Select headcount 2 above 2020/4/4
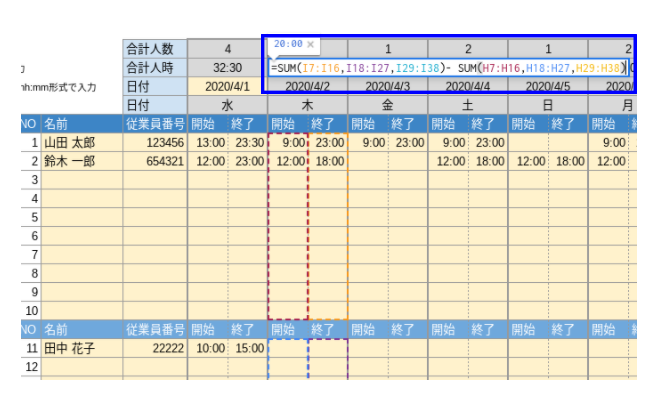The width and height of the screenshot is (665, 399). point(468,49)
